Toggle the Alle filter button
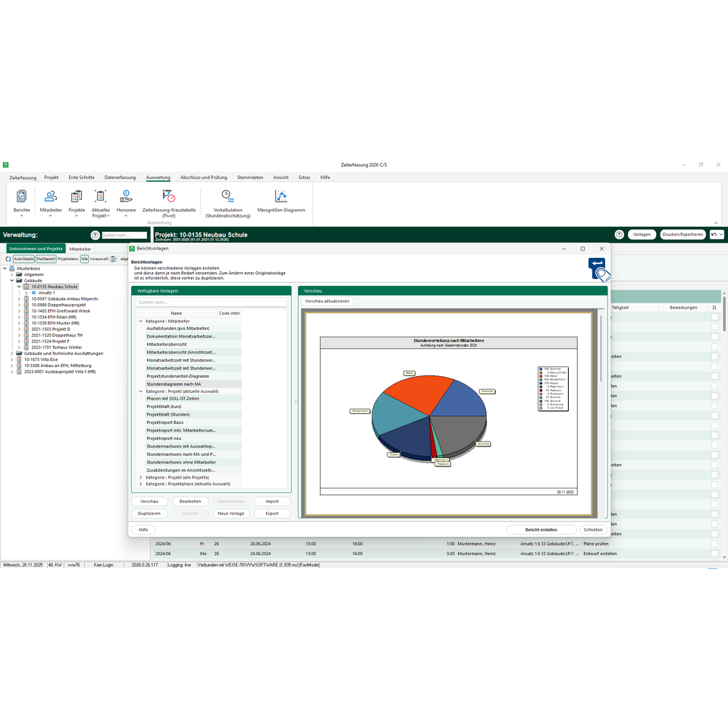 click(x=84, y=259)
